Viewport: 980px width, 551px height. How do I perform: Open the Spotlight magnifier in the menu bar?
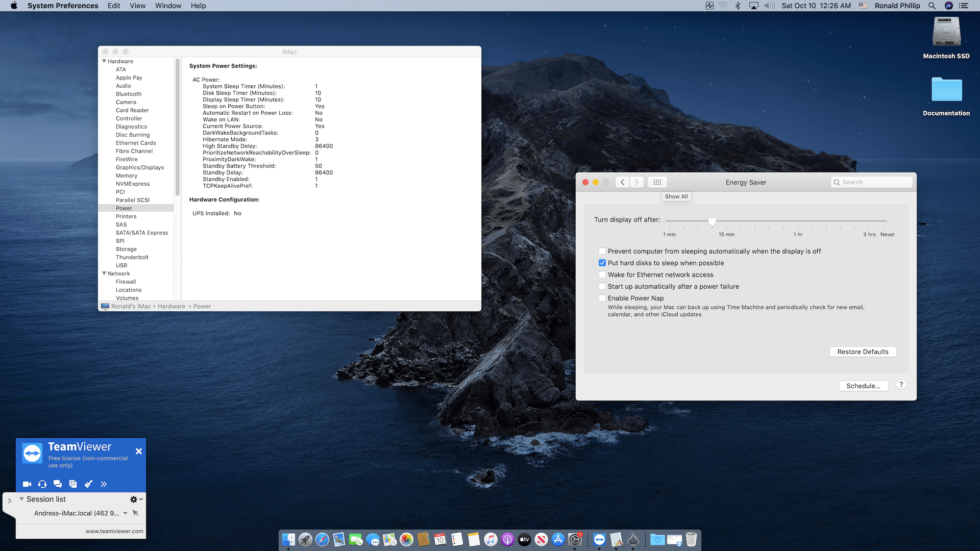point(932,6)
